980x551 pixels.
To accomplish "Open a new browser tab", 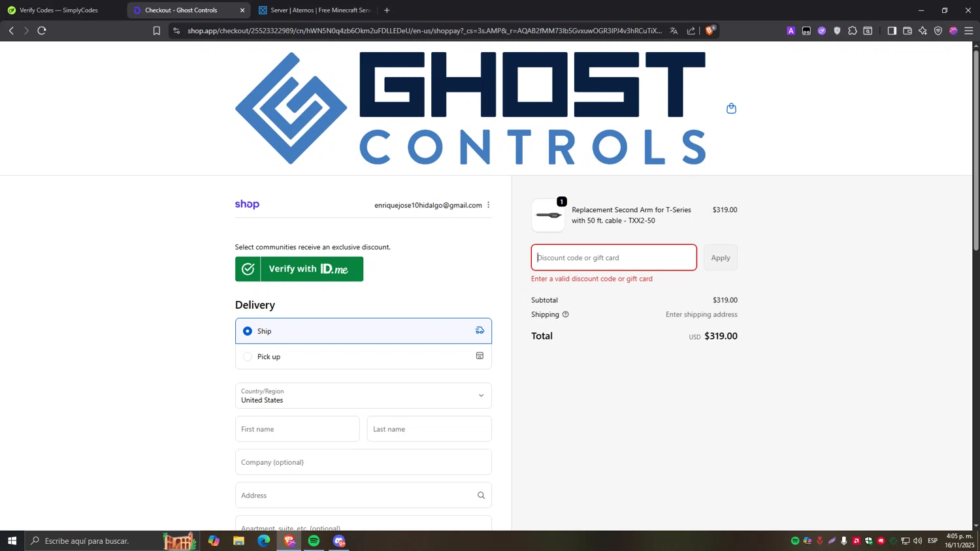I will pyautogui.click(x=387, y=10).
